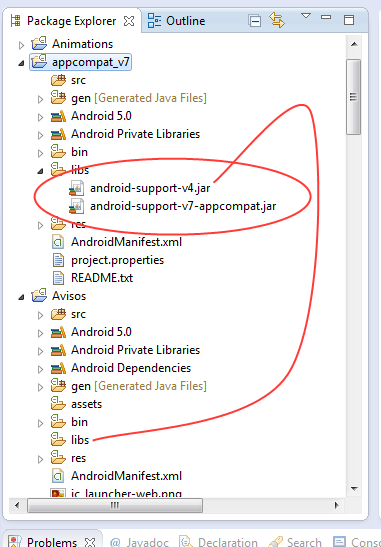381x547 pixels.
Task: Select ic_launcher-web.png image icon
Action: pyautogui.click(x=58, y=493)
